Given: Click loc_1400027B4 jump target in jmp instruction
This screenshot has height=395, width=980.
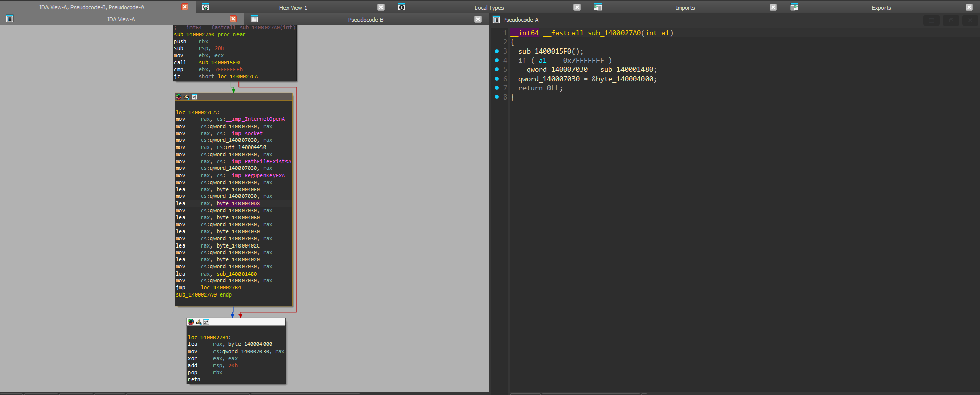Looking at the screenshot, I should (221, 288).
